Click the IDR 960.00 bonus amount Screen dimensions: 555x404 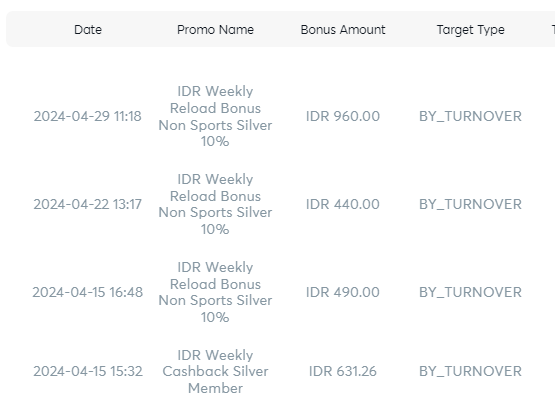(x=343, y=116)
